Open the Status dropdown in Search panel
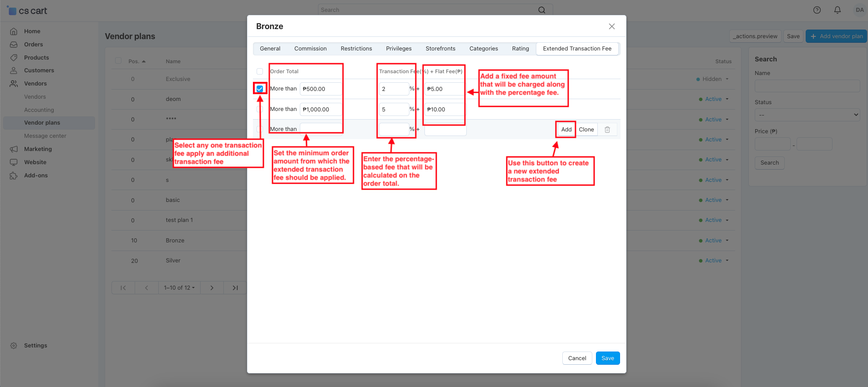This screenshot has width=868, height=387. [807, 115]
